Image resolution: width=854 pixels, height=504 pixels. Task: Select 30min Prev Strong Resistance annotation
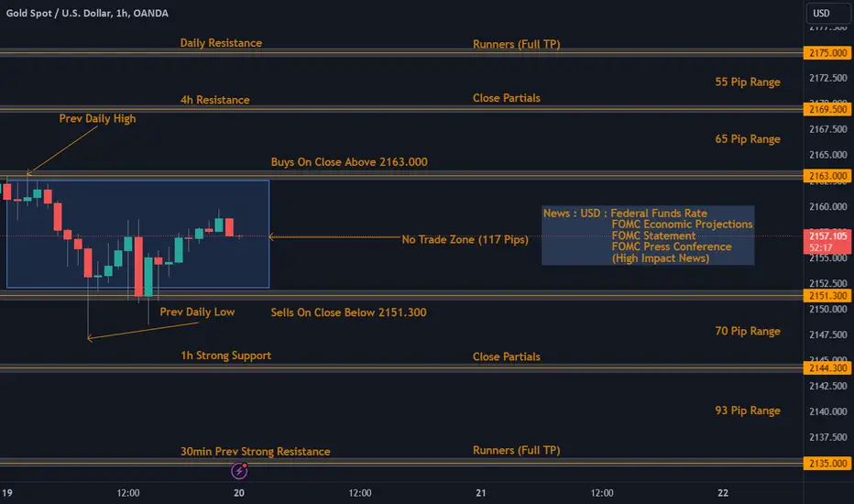click(256, 452)
